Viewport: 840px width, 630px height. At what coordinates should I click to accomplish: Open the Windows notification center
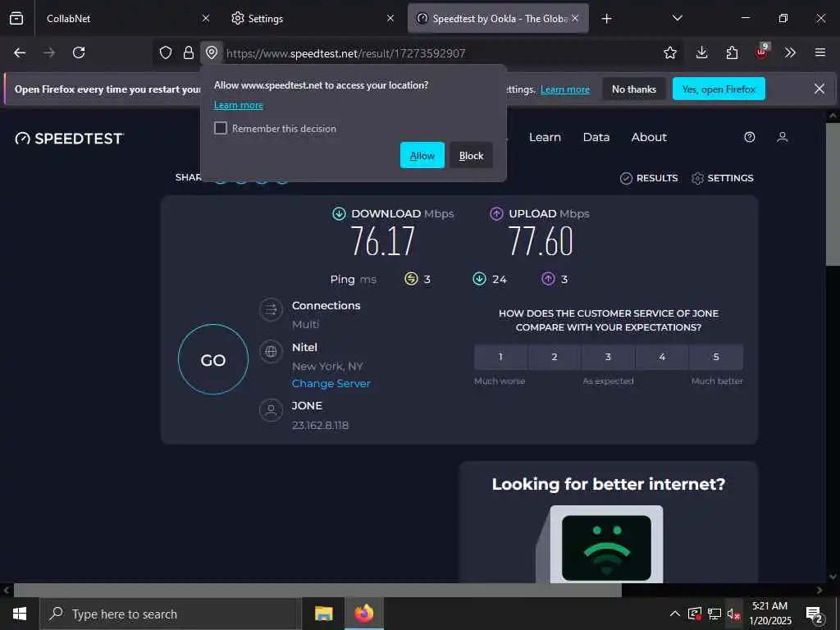tap(814, 614)
